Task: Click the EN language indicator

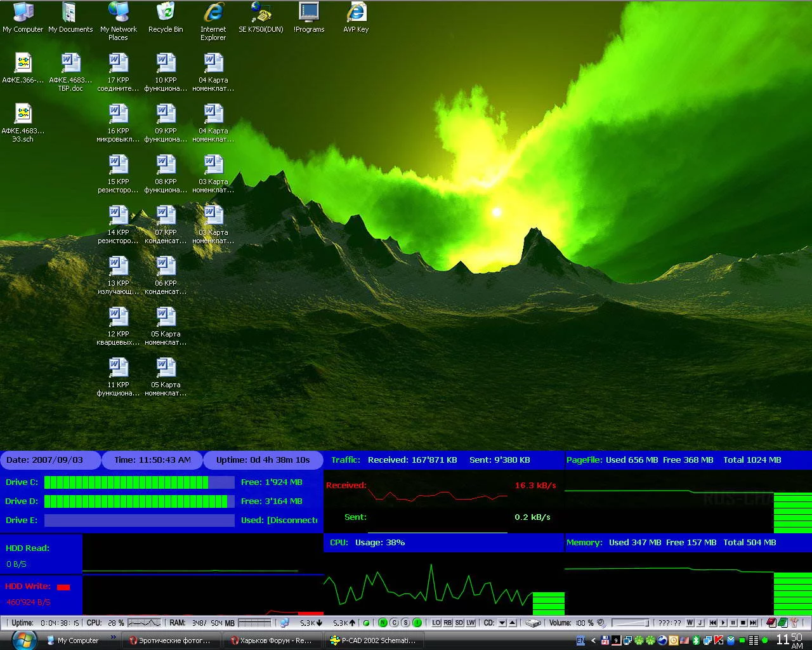Action: [x=580, y=640]
